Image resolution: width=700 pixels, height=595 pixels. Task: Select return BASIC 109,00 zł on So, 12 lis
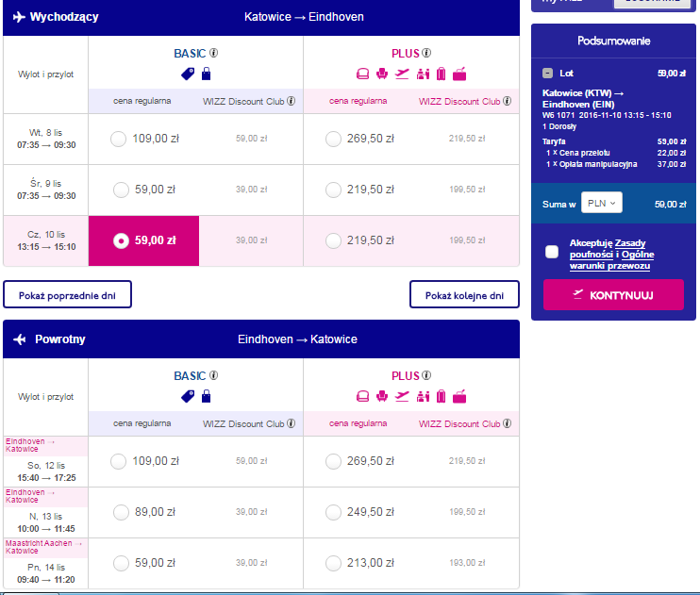[118, 461]
